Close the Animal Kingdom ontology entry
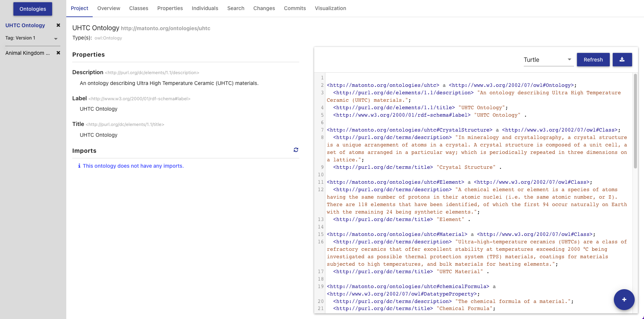Screen dimensions: 644x319 pos(58,53)
